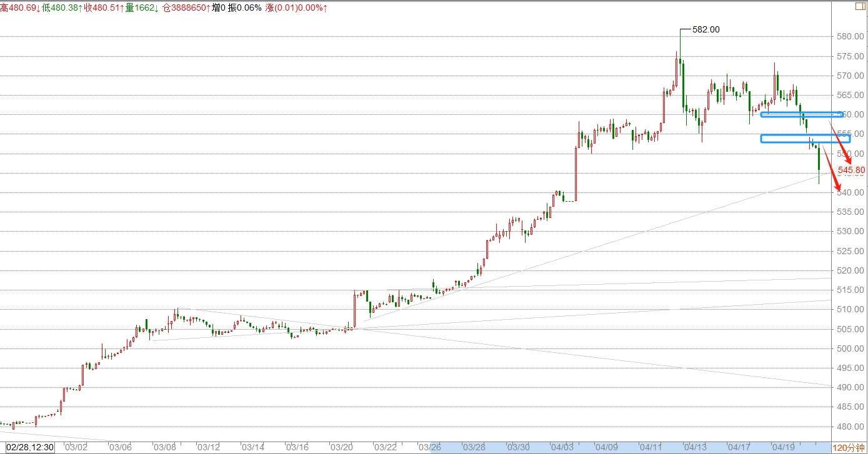Click the 485.00 price axis label
This screenshot has height=454, width=868.
[x=851, y=407]
